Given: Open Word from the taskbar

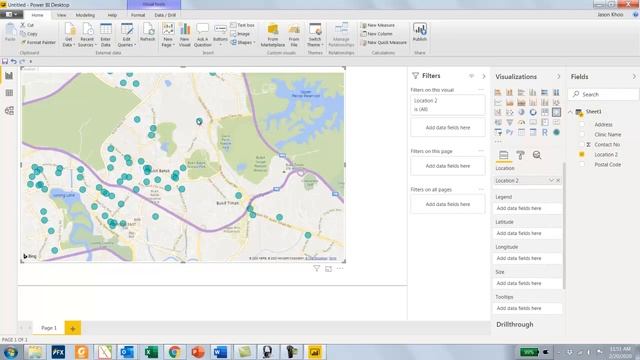Looking at the screenshot, I should (220, 352).
